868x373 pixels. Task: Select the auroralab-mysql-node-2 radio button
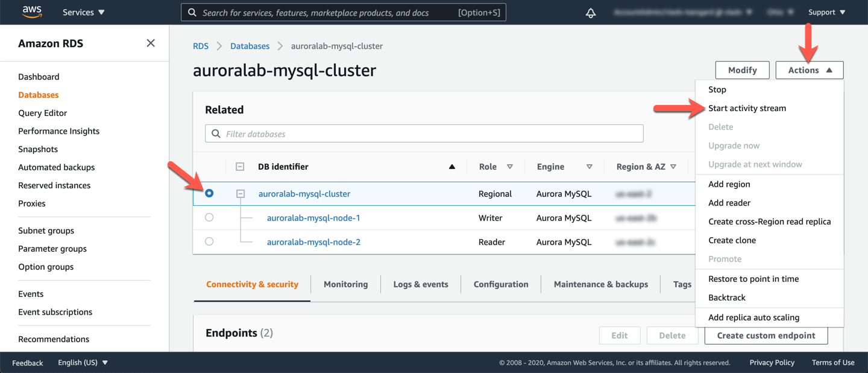click(209, 241)
